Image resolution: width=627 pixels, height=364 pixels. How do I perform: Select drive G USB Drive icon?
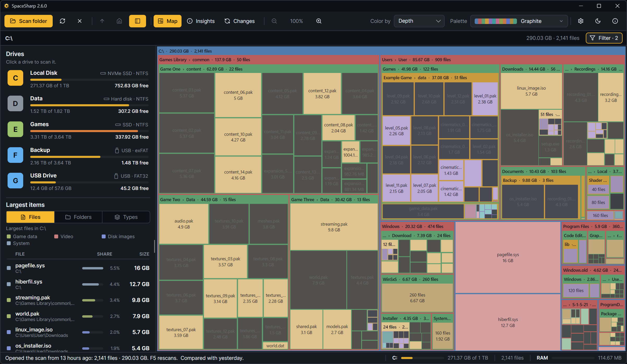(15, 181)
